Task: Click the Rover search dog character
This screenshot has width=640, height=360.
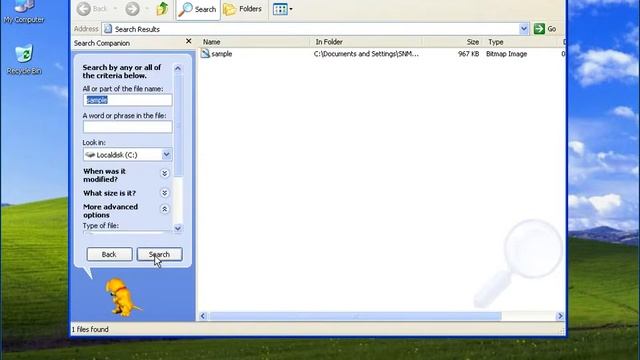Action: 122,298
